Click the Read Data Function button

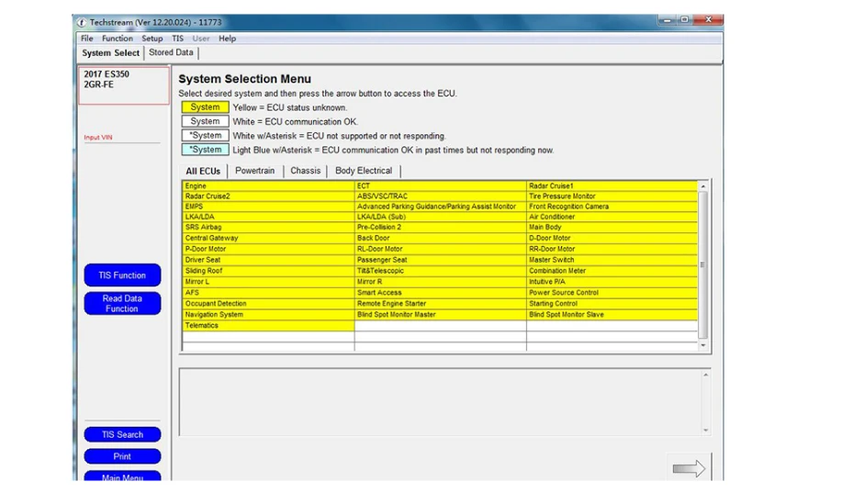tap(122, 303)
